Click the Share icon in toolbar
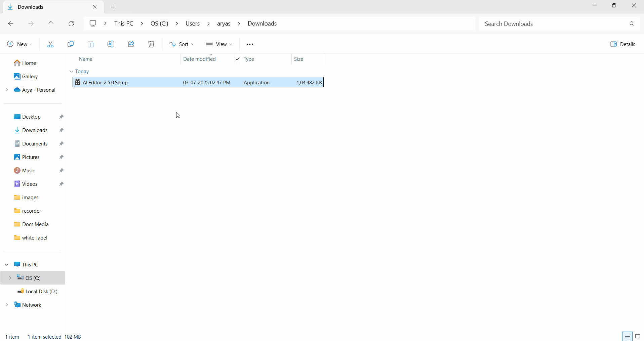644x341 pixels. [131, 44]
